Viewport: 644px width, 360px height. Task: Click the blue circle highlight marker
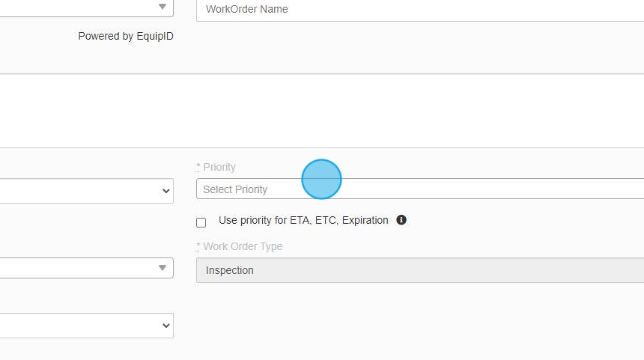321,180
